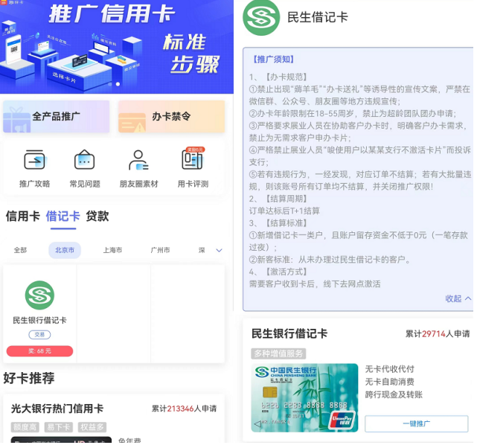Switch to the 信用卡 tab
The height and width of the screenshot is (448, 477).
(x=22, y=217)
